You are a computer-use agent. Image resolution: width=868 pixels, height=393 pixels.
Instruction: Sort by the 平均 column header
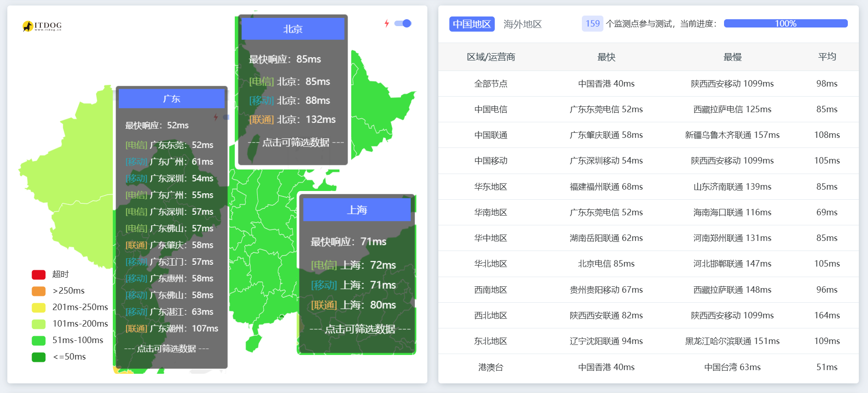point(827,57)
